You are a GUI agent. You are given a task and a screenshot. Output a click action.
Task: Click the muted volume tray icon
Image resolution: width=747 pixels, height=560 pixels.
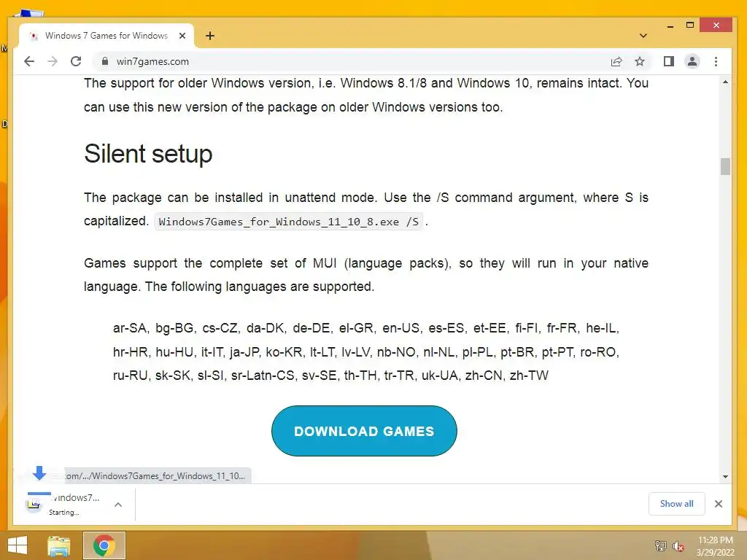tap(678, 546)
